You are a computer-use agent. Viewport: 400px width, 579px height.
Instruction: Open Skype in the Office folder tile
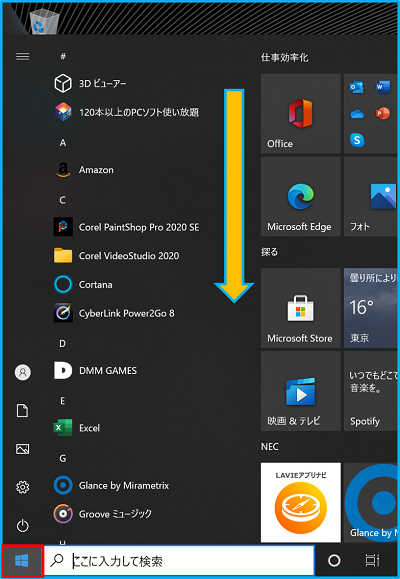[x=357, y=140]
